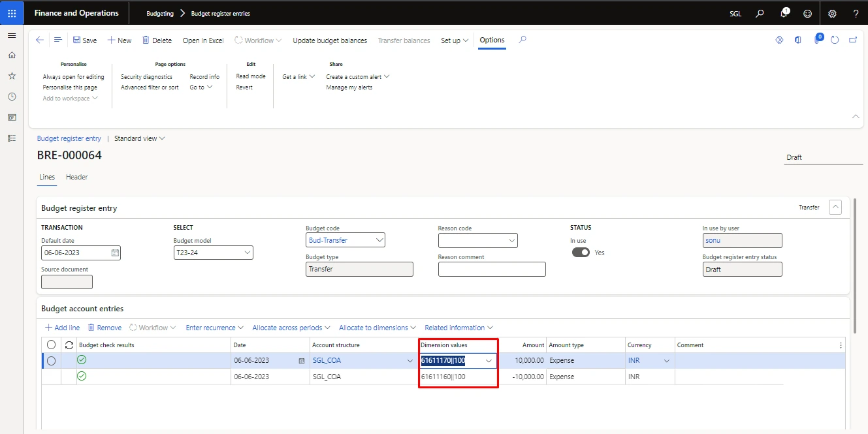Open Currency INR dropdown in first row
This screenshot has height=434, width=868.
667,361
